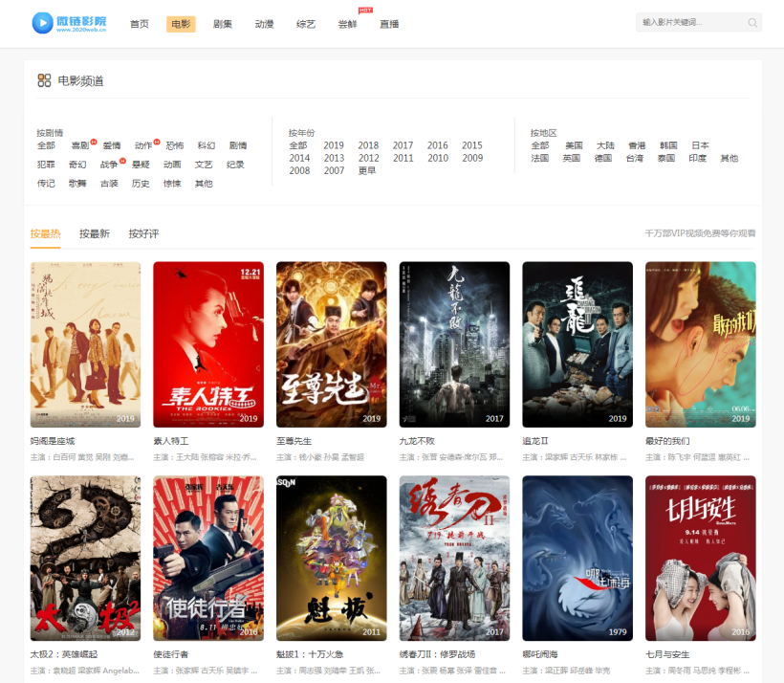Open the 首页 navigation tab
Screen dimensions: 784x683
[140, 24]
